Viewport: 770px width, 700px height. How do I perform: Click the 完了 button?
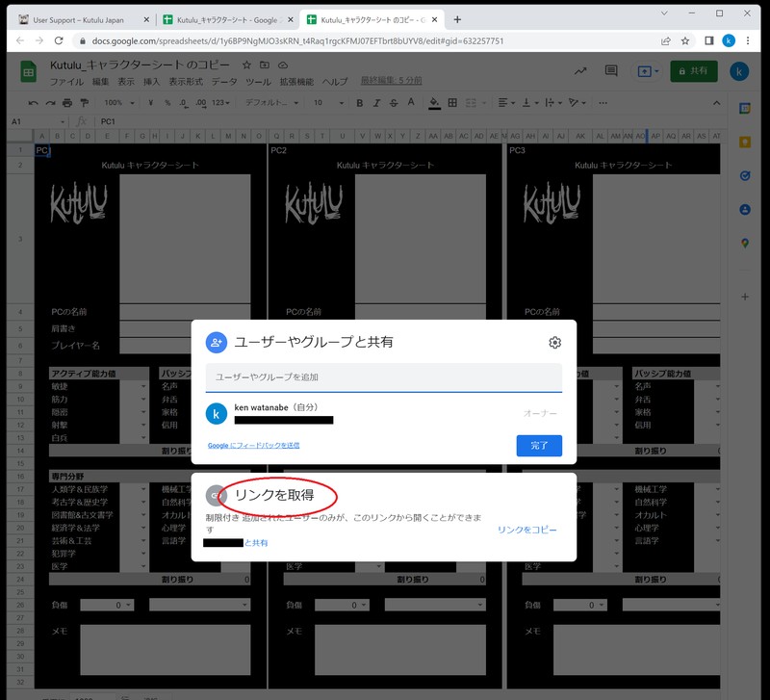point(539,446)
